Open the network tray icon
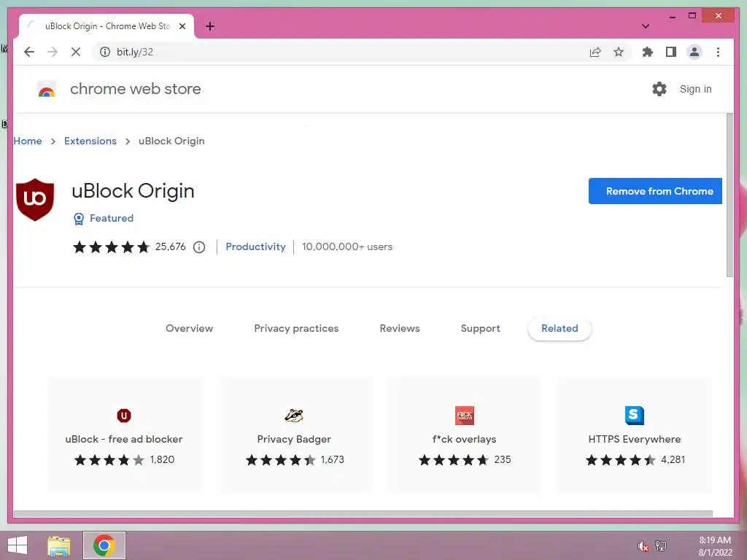The image size is (747, 560). [x=661, y=546]
